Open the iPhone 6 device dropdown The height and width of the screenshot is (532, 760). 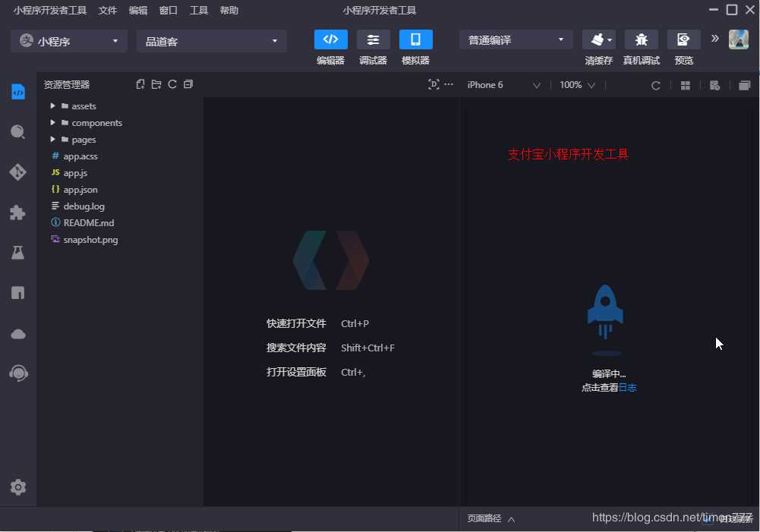(x=503, y=85)
